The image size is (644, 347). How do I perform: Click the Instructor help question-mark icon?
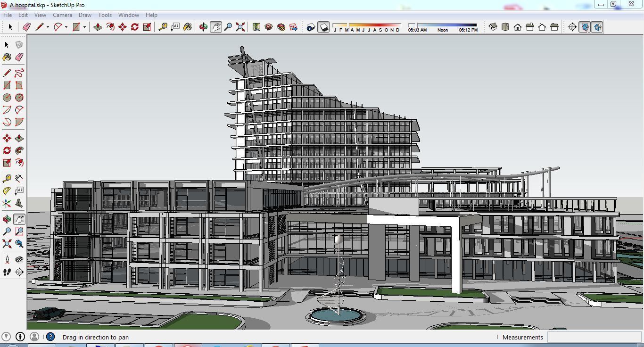pos(50,337)
